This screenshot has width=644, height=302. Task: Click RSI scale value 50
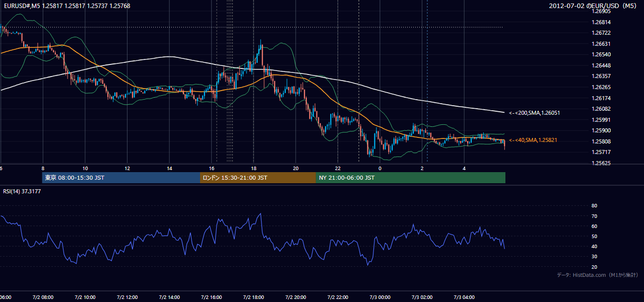(x=595, y=236)
